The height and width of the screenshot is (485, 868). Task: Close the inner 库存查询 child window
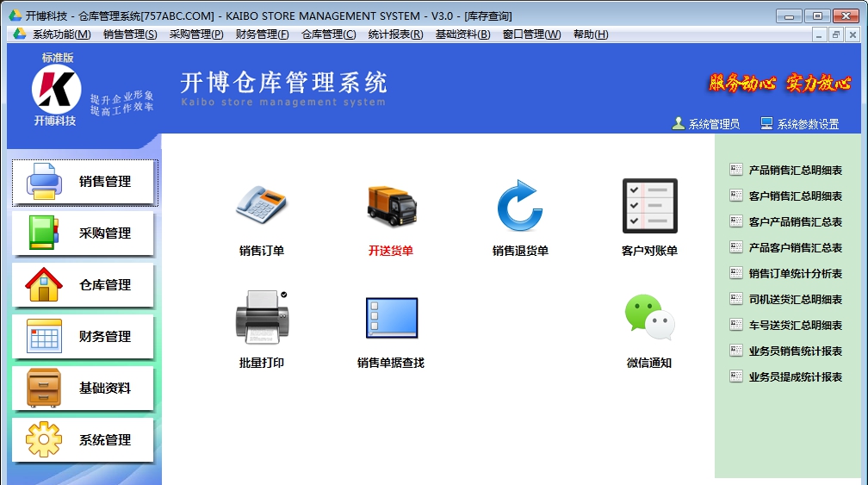pos(853,34)
